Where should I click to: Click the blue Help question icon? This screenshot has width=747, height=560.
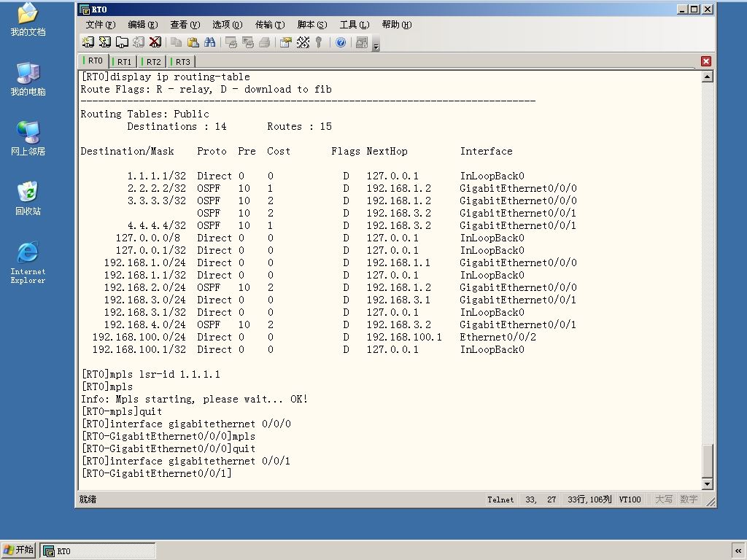(341, 42)
